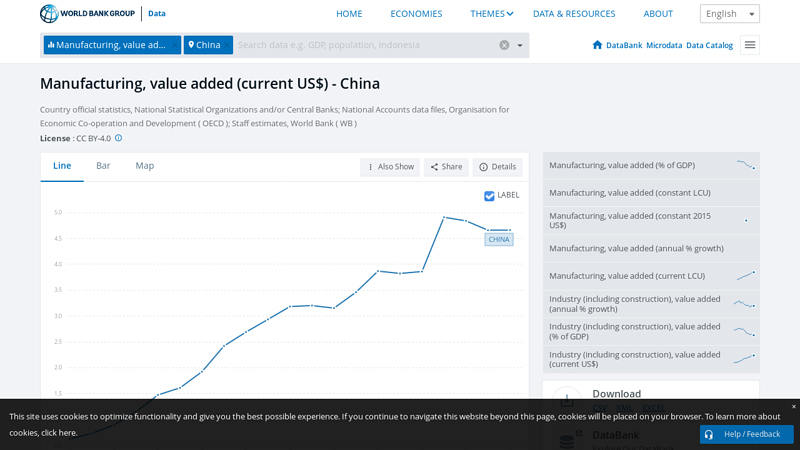Click the Help / Feedback headset icon
The image size is (800, 450).
click(x=709, y=434)
